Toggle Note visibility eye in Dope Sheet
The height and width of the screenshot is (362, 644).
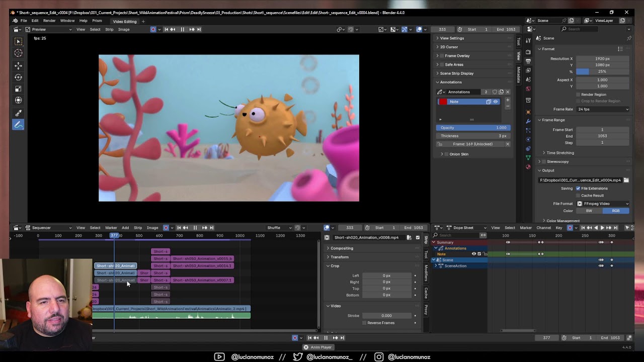[x=473, y=254]
